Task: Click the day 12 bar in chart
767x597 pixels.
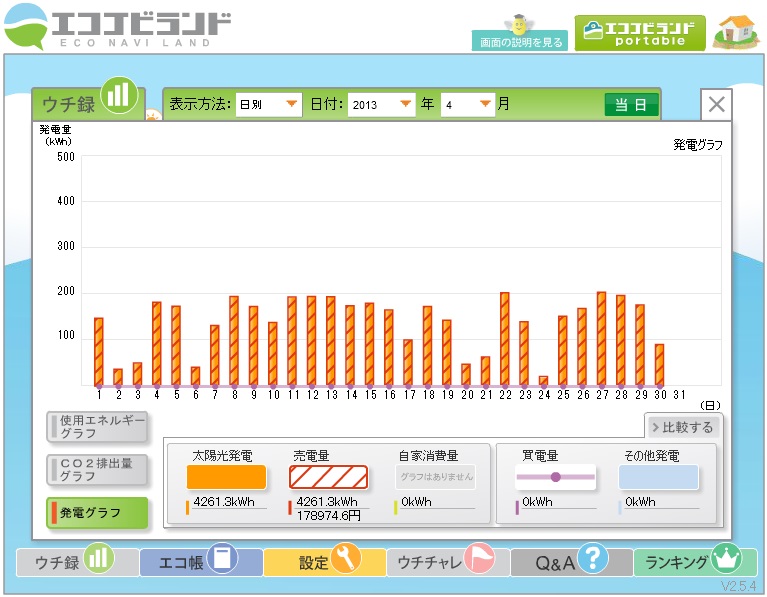Action: click(x=311, y=341)
